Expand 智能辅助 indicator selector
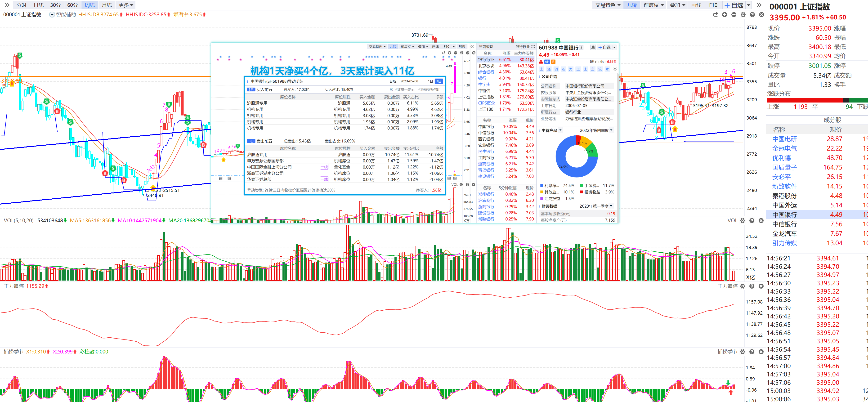The height and width of the screenshot is (402, 868). click(52, 14)
